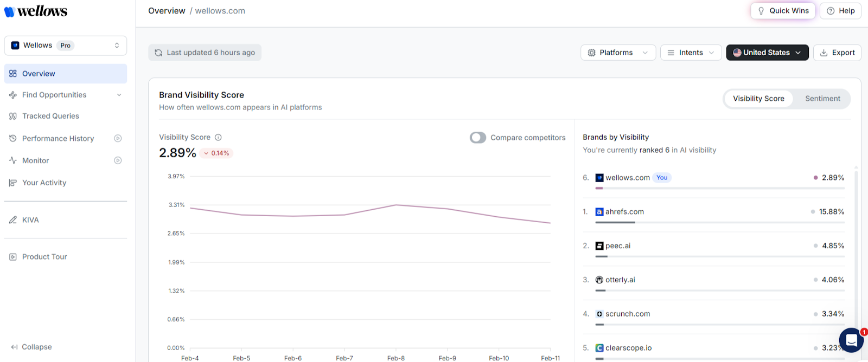The height and width of the screenshot is (362, 868).
Task: Switch to the Sentiment view
Action: coord(822,99)
